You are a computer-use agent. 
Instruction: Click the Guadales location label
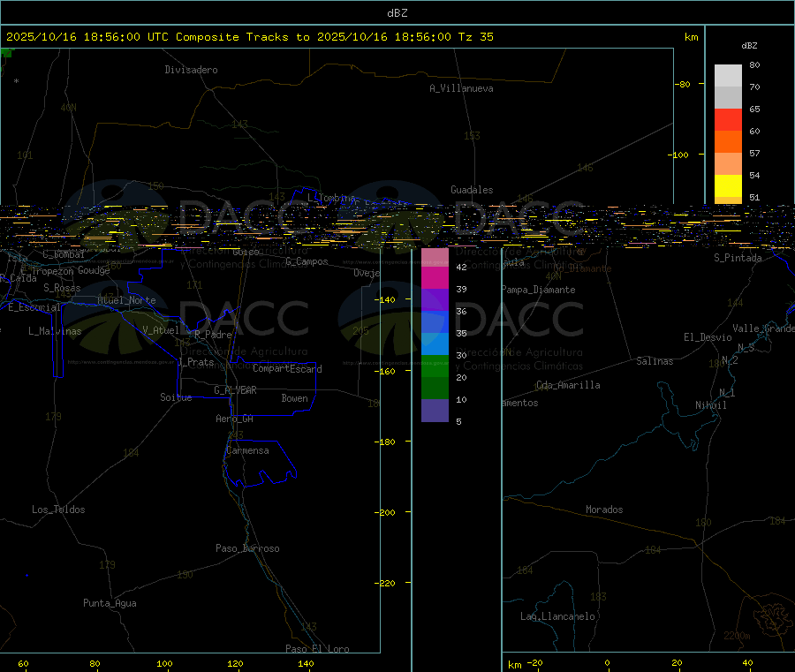coord(472,190)
